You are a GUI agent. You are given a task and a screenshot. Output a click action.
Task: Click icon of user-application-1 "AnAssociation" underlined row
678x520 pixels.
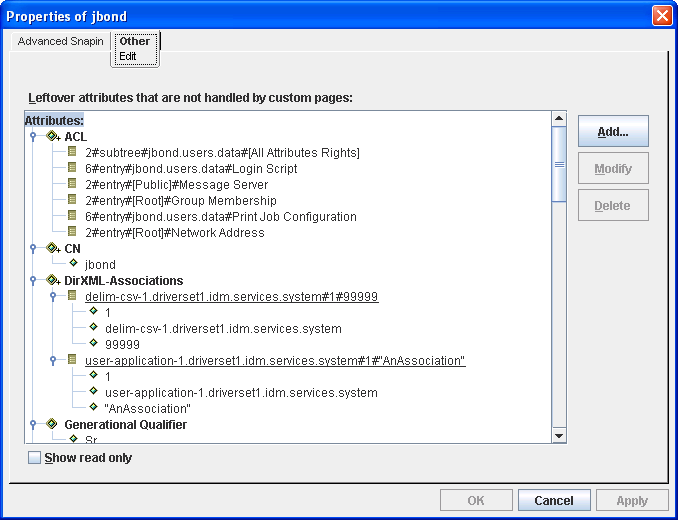pyautogui.click(x=72, y=359)
